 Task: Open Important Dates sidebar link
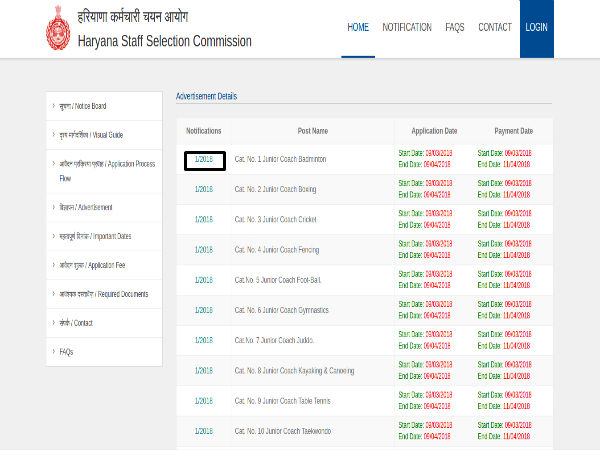[x=95, y=236]
